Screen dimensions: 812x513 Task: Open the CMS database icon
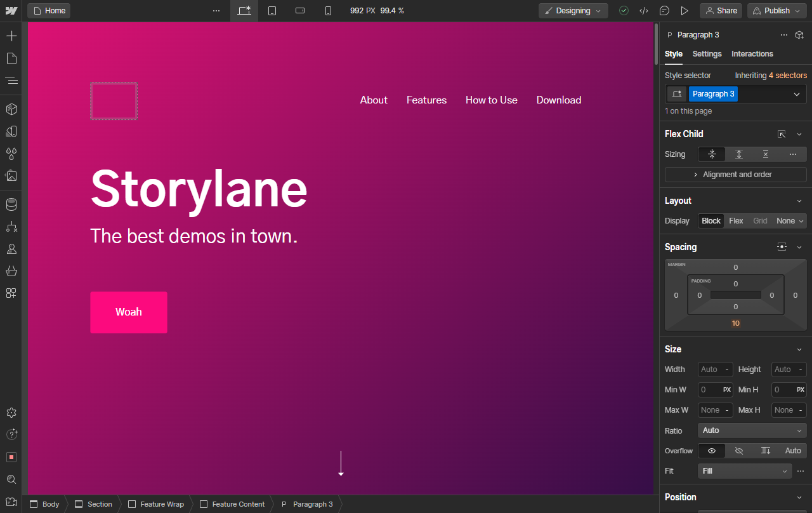click(x=11, y=204)
